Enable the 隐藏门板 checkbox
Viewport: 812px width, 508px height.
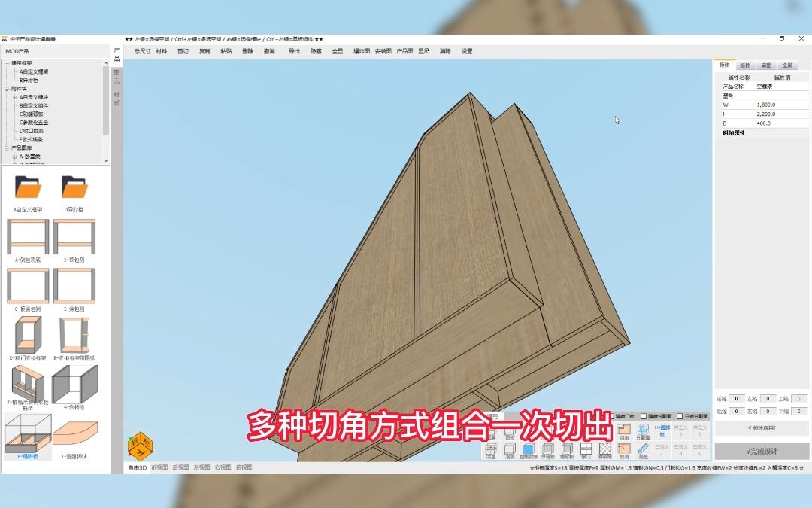[x=613, y=416]
